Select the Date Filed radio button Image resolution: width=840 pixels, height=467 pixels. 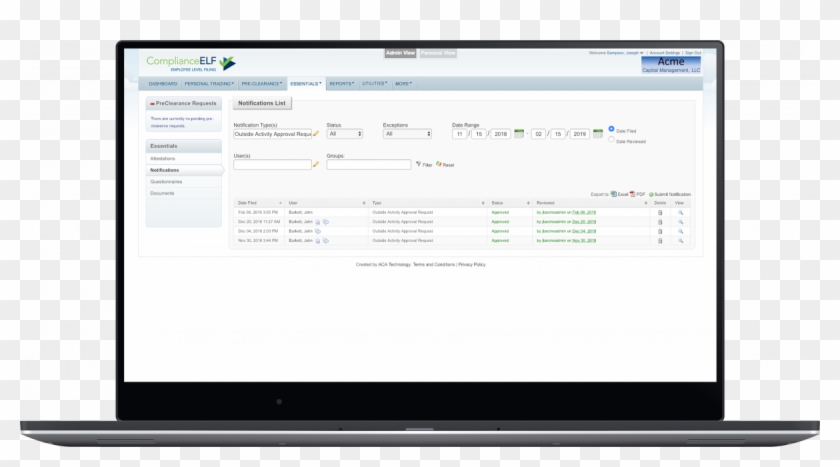(x=611, y=129)
